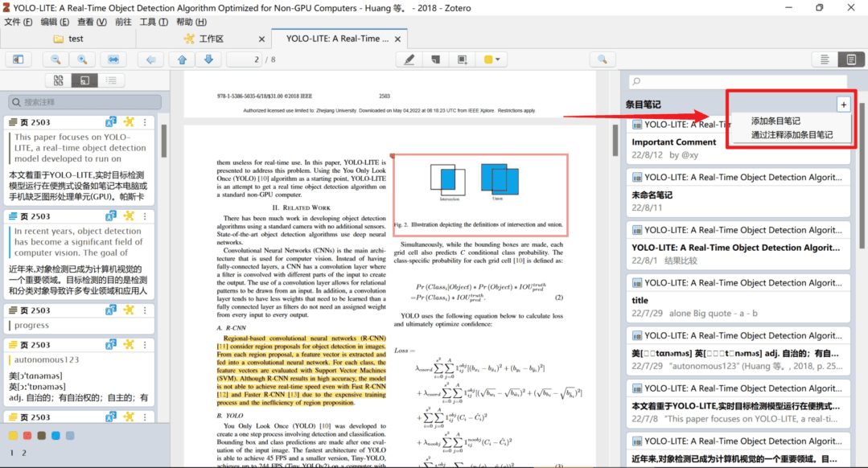This screenshot has height=468, width=868.
Task: Go to the next page with down arrow
Action: (x=208, y=60)
